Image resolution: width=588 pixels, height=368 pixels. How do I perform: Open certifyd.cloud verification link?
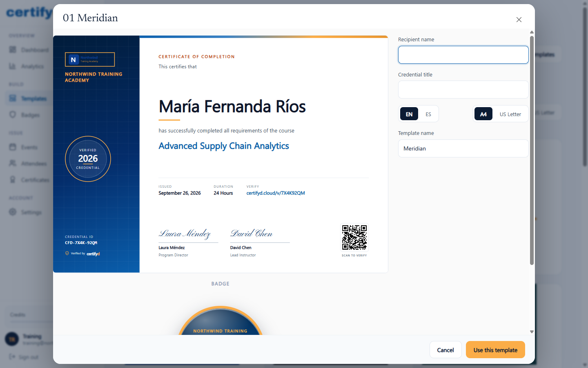coord(276,193)
